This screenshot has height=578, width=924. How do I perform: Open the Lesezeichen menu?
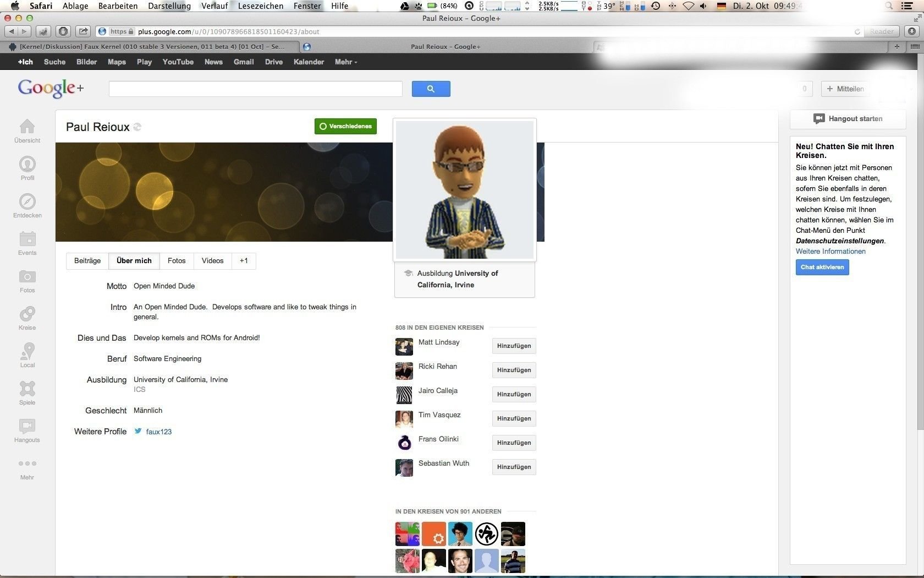tap(261, 6)
